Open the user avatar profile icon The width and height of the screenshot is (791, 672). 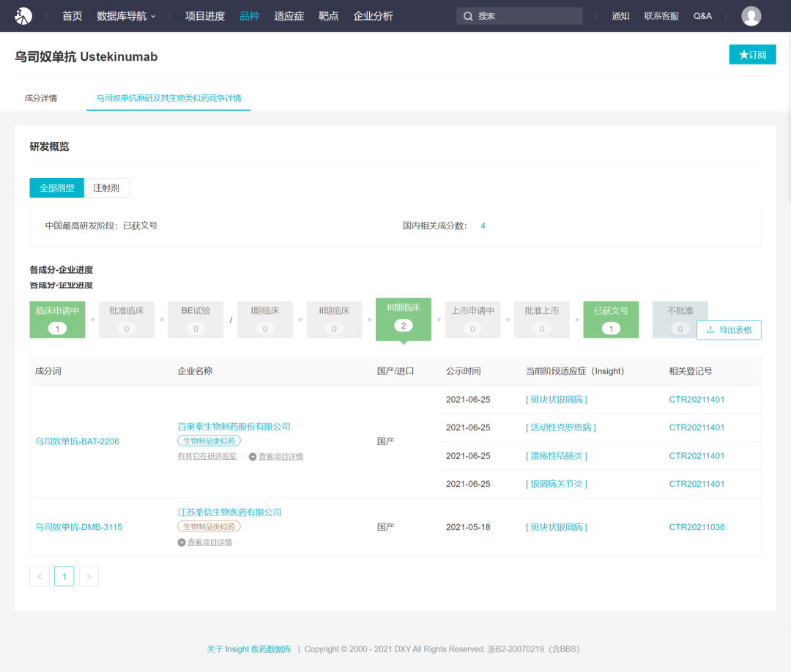pyautogui.click(x=751, y=16)
